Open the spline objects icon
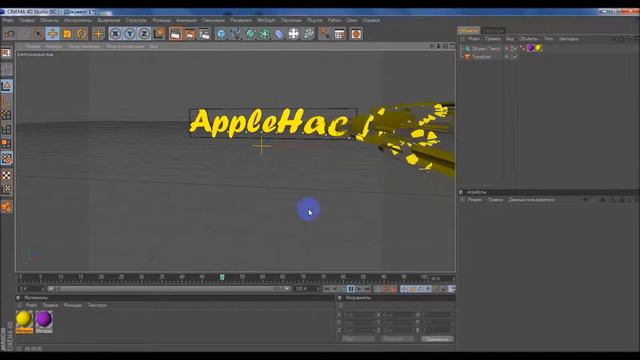The image size is (640, 360). tap(236, 34)
